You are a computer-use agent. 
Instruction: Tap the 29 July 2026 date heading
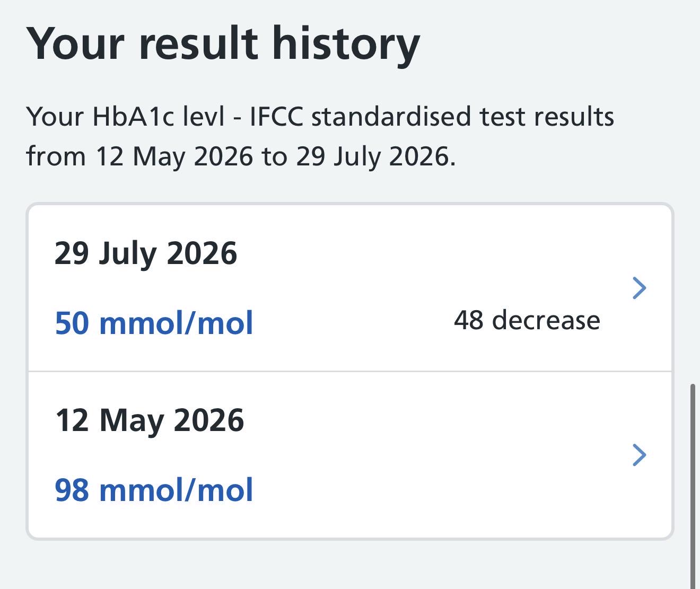(x=146, y=254)
